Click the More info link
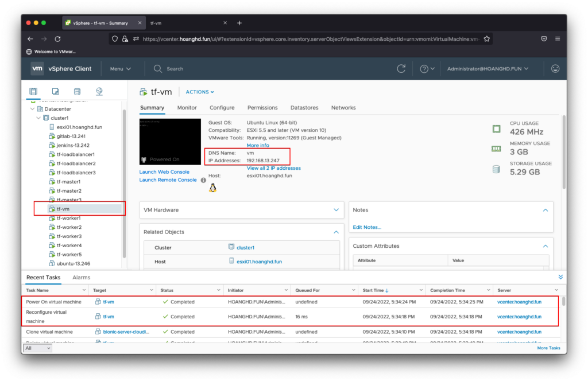The height and width of the screenshot is (382, 588). (x=258, y=145)
